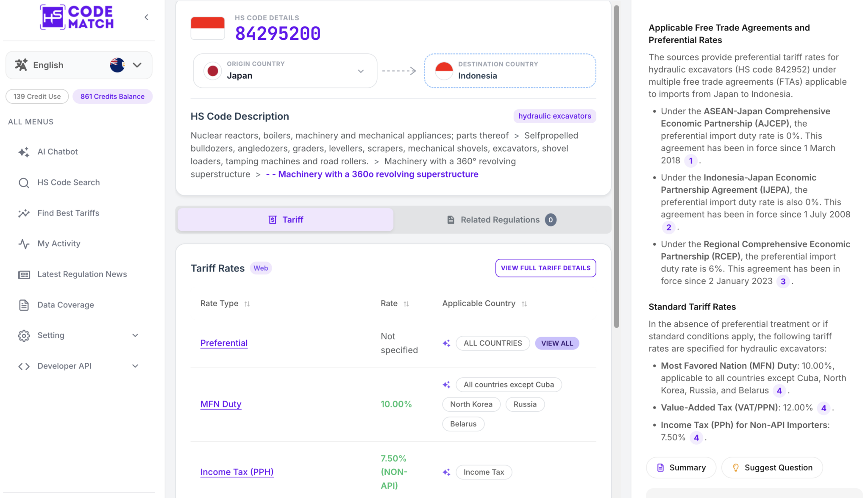Sort the table by Rate column
This screenshot has width=868, height=498.
click(406, 304)
